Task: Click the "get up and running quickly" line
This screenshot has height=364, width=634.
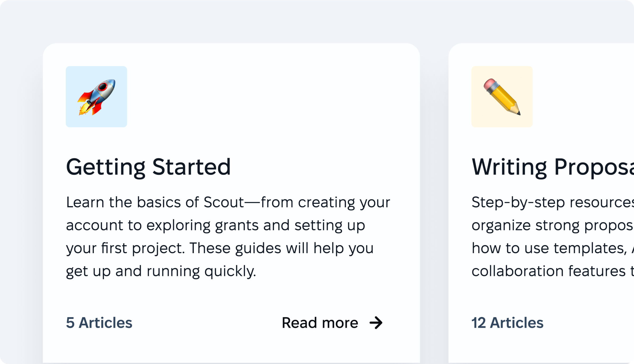Action: tap(161, 271)
